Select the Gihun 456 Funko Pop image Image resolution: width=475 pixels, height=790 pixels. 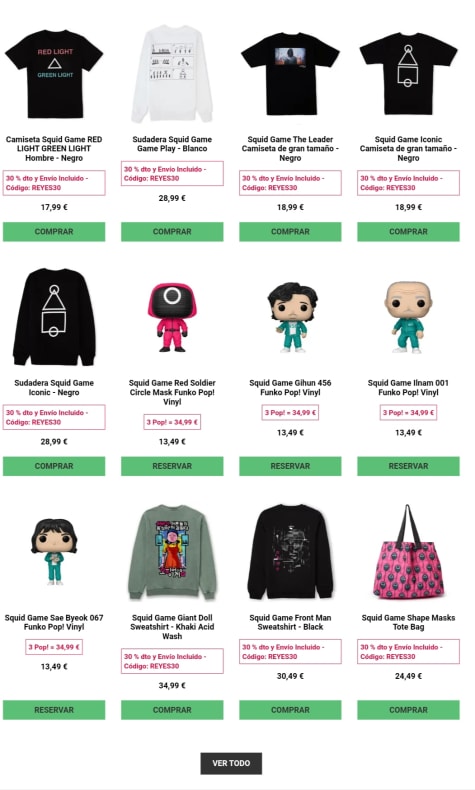coord(291,317)
